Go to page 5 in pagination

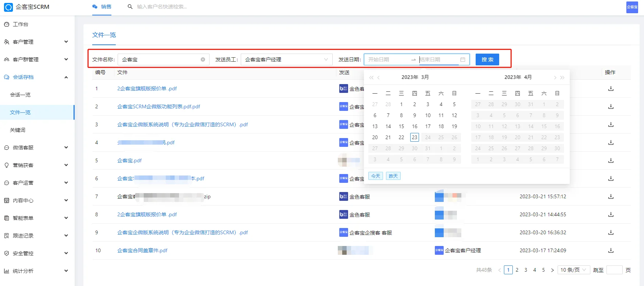tap(543, 270)
